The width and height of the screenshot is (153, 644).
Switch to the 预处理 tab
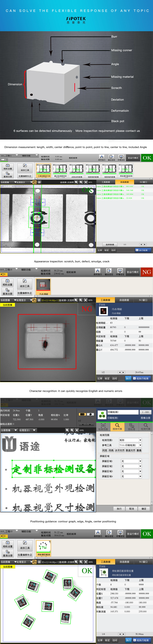(x=131, y=426)
